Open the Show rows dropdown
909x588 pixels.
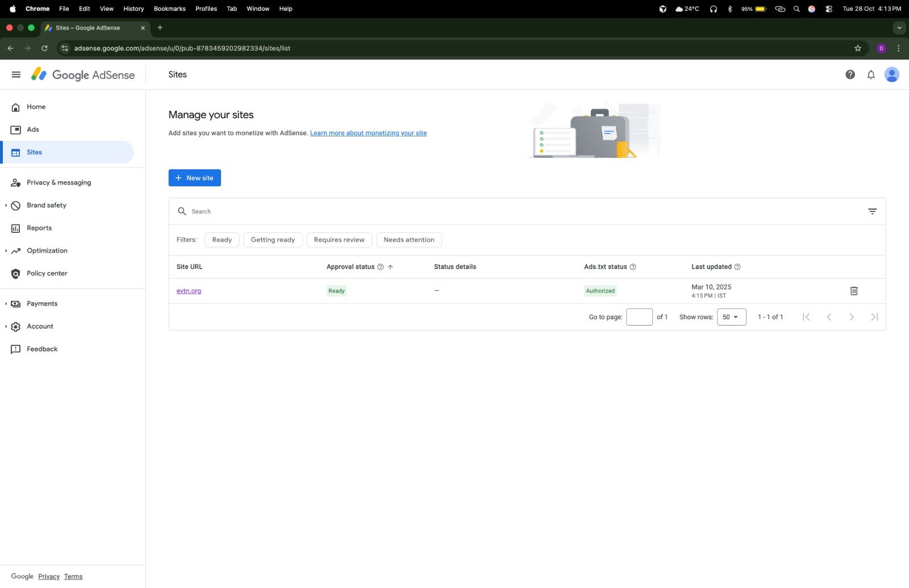(731, 317)
